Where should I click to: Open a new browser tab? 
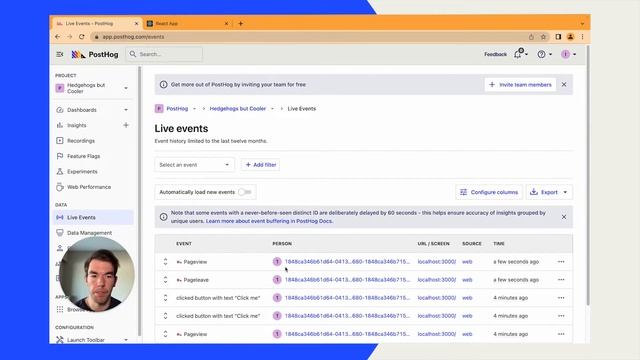point(240,24)
